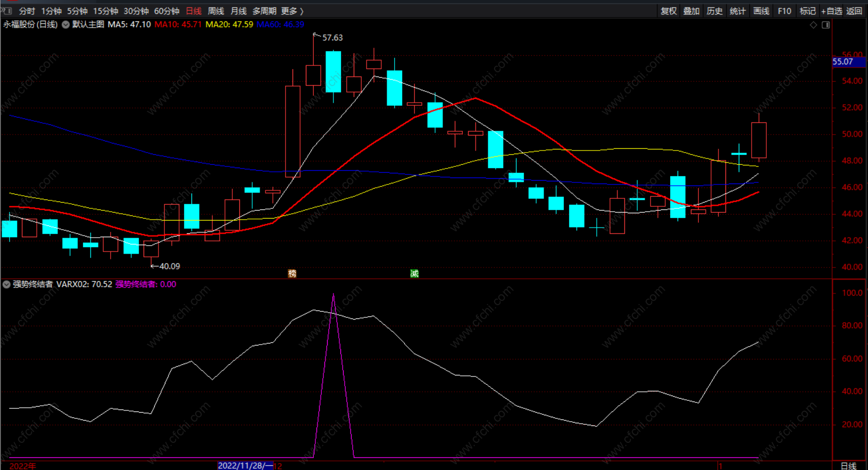The image size is (868, 470).
Task: Open the 标记 marker tool
Action: click(x=807, y=11)
